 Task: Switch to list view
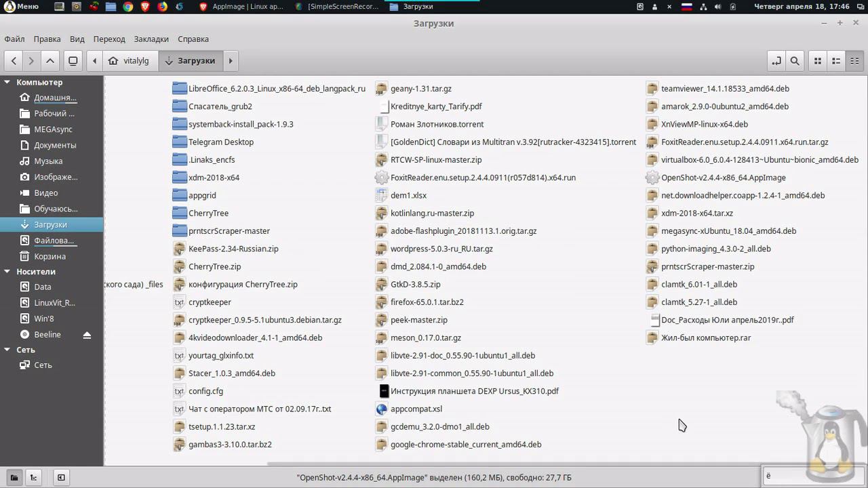(836, 60)
